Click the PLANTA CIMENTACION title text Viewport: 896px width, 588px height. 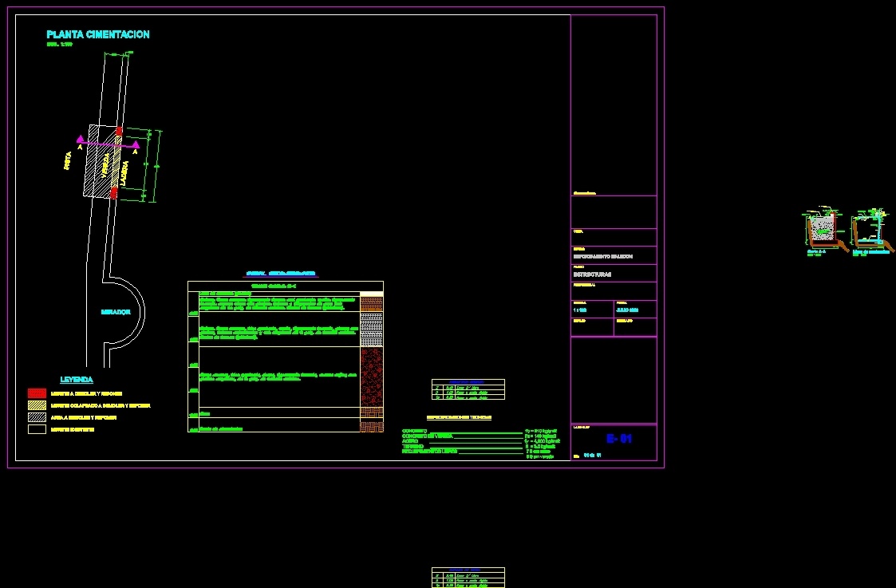click(97, 34)
